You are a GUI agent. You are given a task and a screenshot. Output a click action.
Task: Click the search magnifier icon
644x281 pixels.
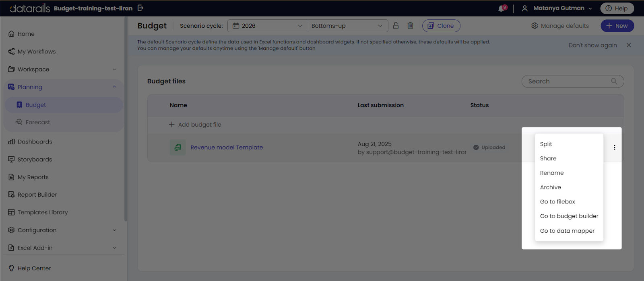coord(614,81)
